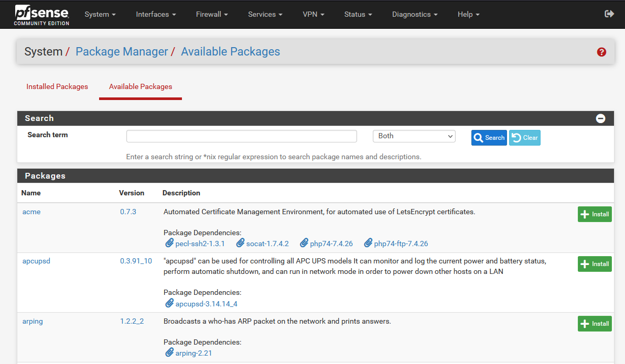Click the pfSense Community Edition logo
625x364 pixels.
41,15
